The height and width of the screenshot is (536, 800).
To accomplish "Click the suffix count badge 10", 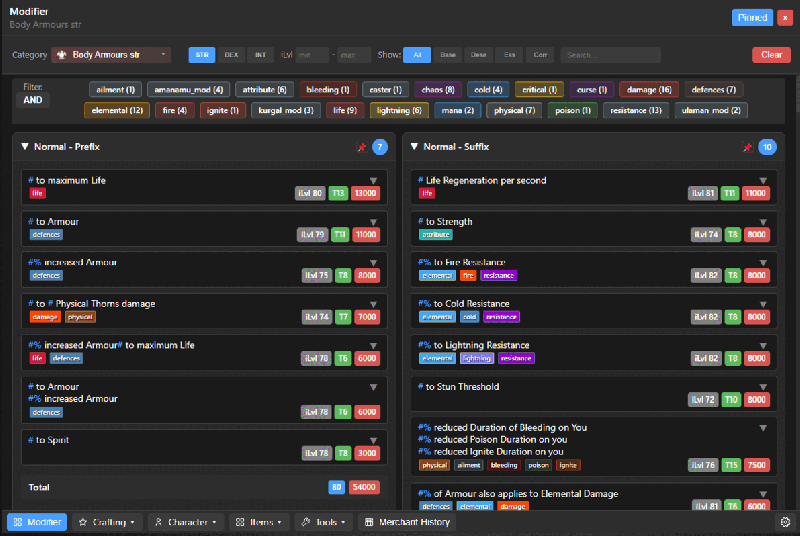I will point(767,147).
